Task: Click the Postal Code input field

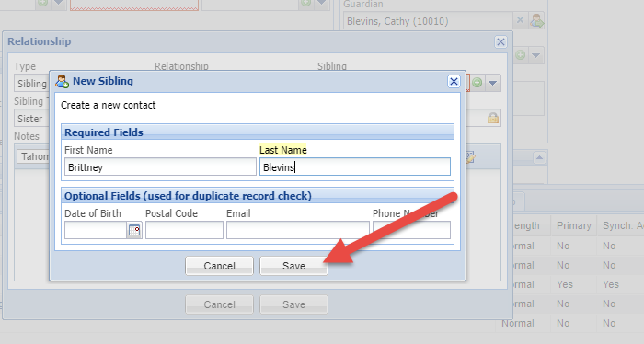Action: point(184,230)
